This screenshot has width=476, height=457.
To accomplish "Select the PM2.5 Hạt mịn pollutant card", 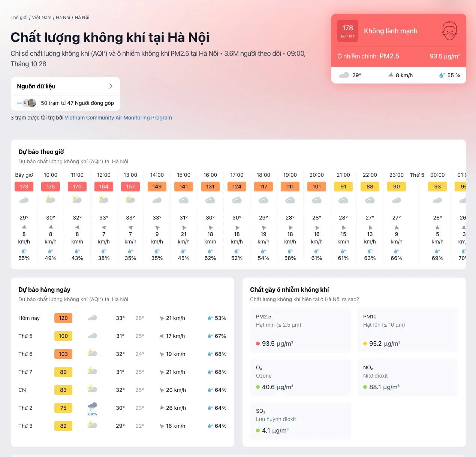I will click(x=301, y=330).
